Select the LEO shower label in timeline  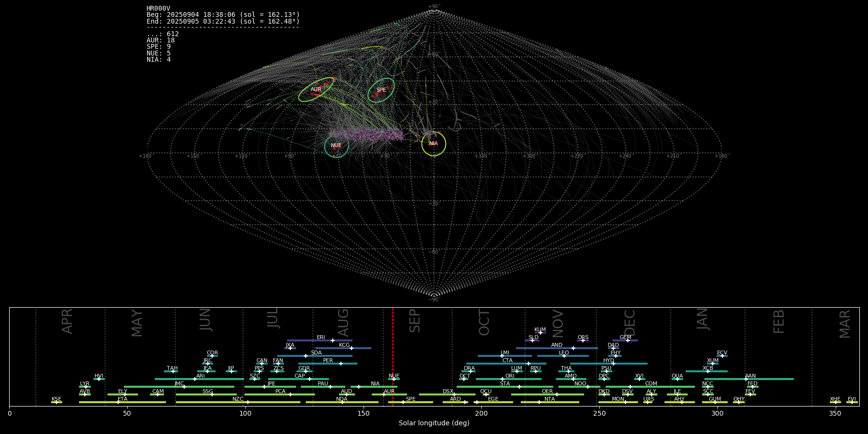(x=564, y=353)
